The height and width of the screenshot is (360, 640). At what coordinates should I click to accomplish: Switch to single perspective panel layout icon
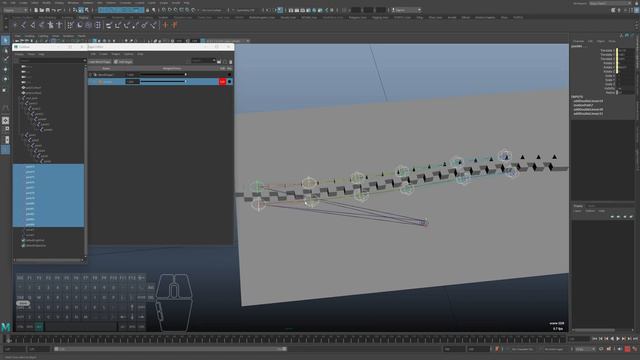pyautogui.click(x=5, y=121)
